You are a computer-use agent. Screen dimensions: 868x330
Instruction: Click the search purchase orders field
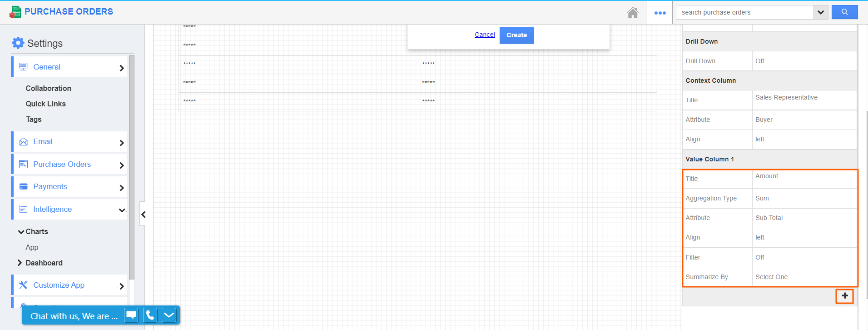coord(745,12)
